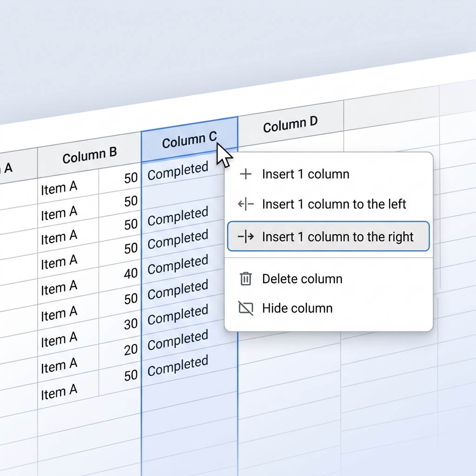This screenshot has height=476, width=476.
Task: Select "Delete column" from the context menu
Action: point(329,279)
